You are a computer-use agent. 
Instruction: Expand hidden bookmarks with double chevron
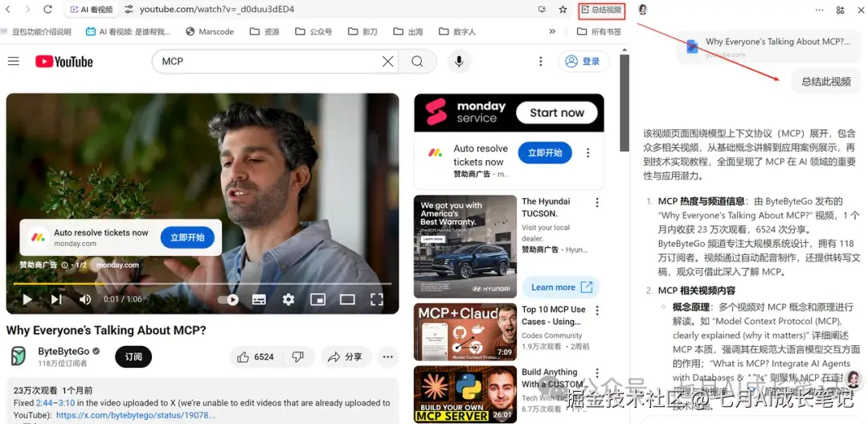coord(552,31)
